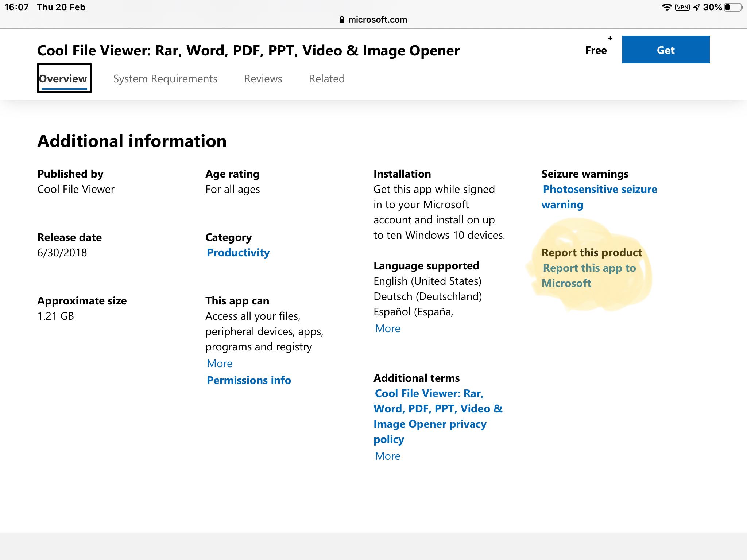Click the blue Get button
Image resolution: width=747 pixels, height=560 pixels.
(x=666, y=50)
